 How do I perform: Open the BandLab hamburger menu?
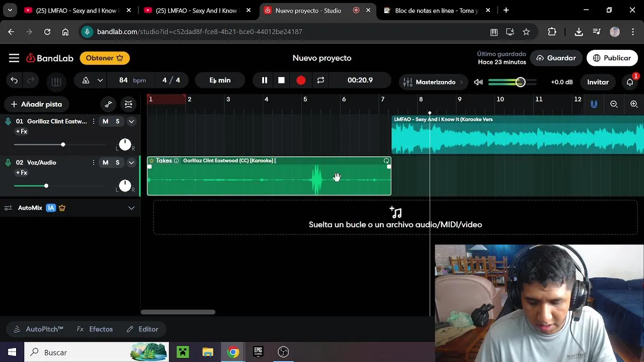(14, 58)
